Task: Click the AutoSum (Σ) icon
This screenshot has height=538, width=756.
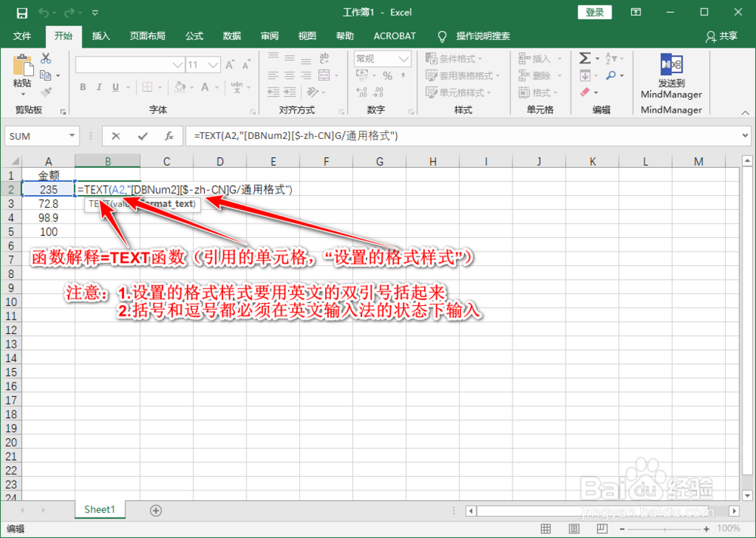Action: coord(585,58)
